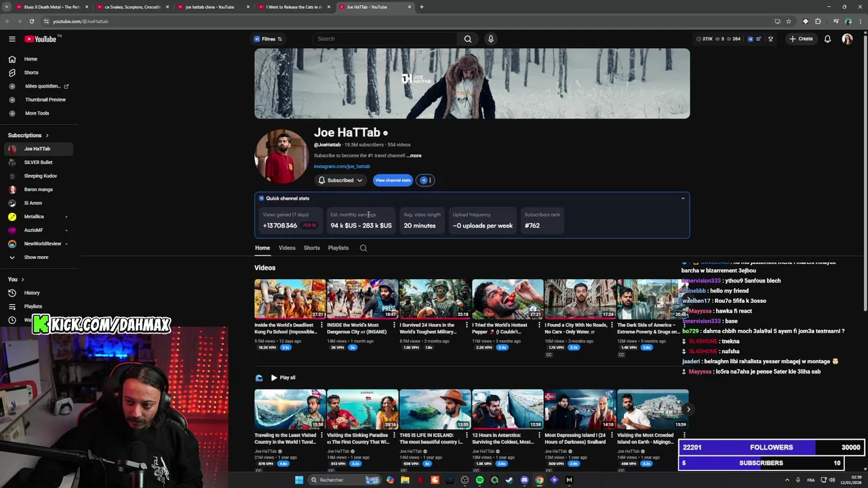Screen dimensions: 868x488
Task: Open the Most Dangerous City video thumbnail
Action: [363, 299]
